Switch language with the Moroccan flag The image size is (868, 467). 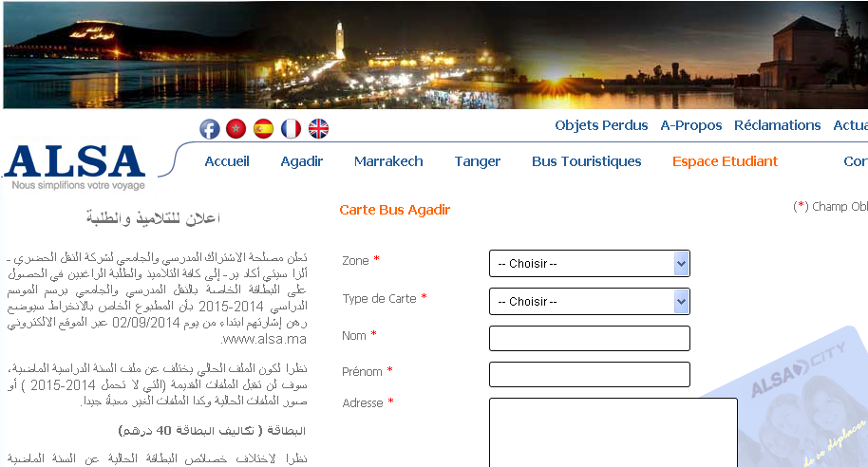[236, 129]
